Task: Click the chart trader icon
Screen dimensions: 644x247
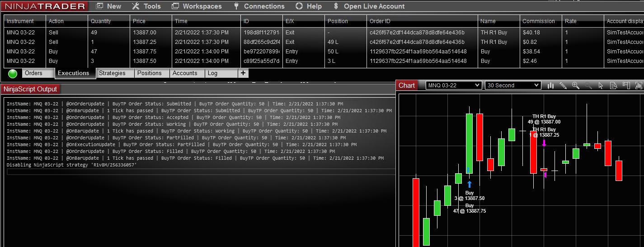Action: coord(626,85)
